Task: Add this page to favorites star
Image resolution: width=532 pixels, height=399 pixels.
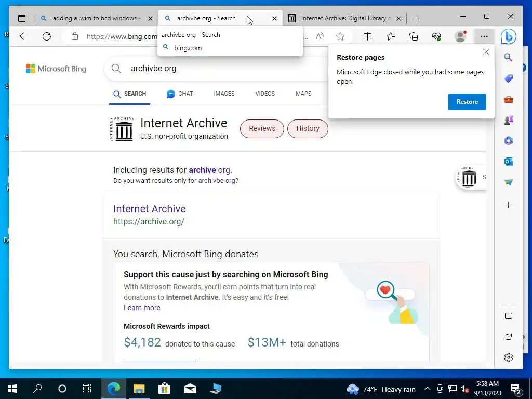Action: [x=340, y=36]
